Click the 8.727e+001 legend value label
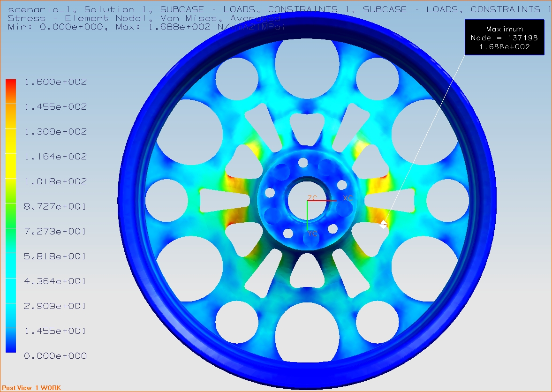Screen dimensions: 552x392 tap(55, 206)
